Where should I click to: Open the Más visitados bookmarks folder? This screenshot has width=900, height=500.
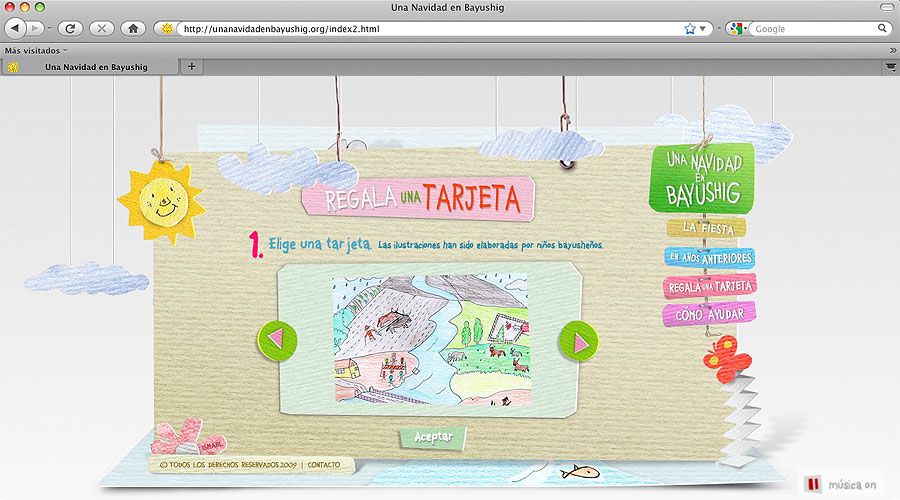(x=36, y=51)
